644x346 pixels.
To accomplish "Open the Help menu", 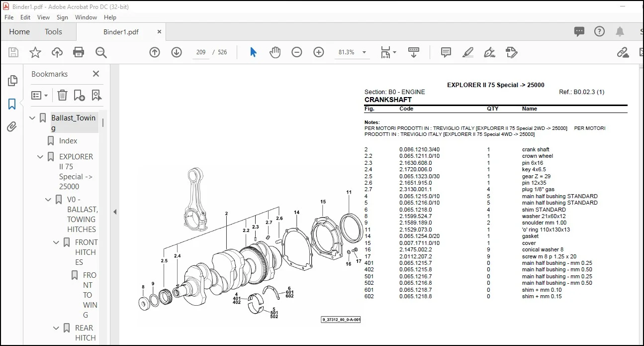I will [110, 17].
